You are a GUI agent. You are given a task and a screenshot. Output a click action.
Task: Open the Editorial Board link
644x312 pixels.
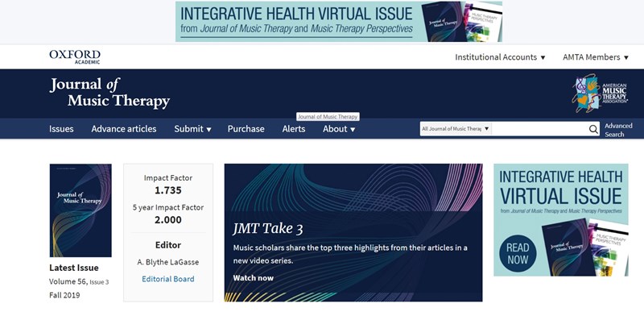(x=168, y=279)
